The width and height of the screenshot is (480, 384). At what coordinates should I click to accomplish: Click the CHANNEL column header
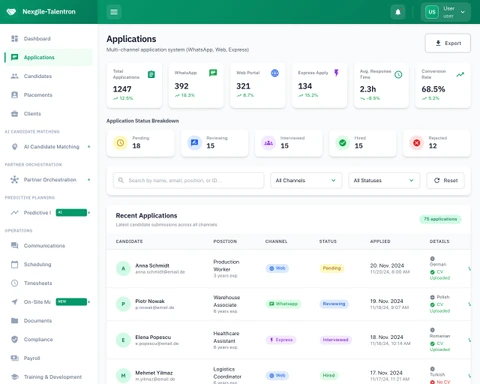[276, 241]
